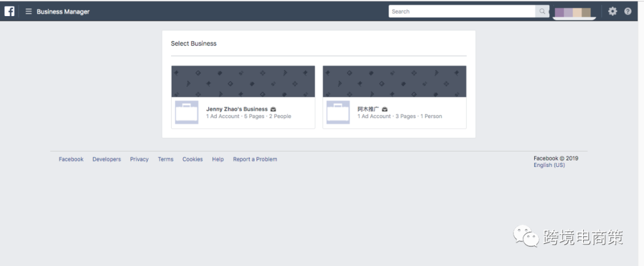Click into the Search input field
Screen dimensions: 644x266
pyautogui.click(x=462, y=11)
